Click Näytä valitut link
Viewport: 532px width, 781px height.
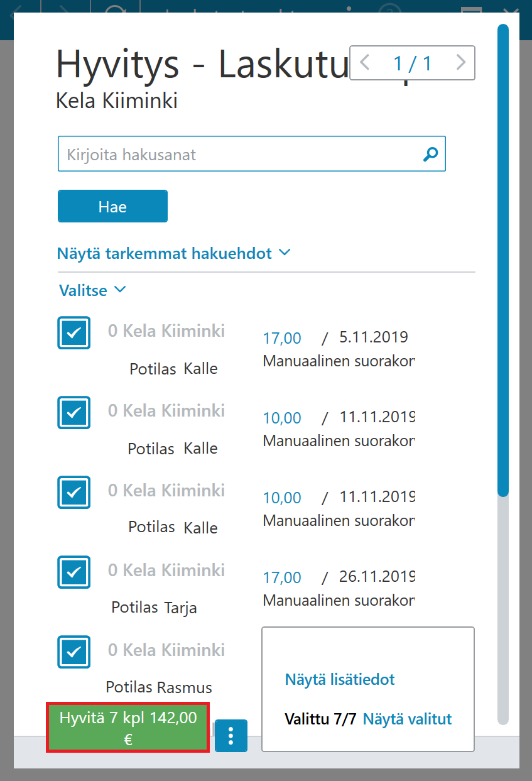pos(408,719)
